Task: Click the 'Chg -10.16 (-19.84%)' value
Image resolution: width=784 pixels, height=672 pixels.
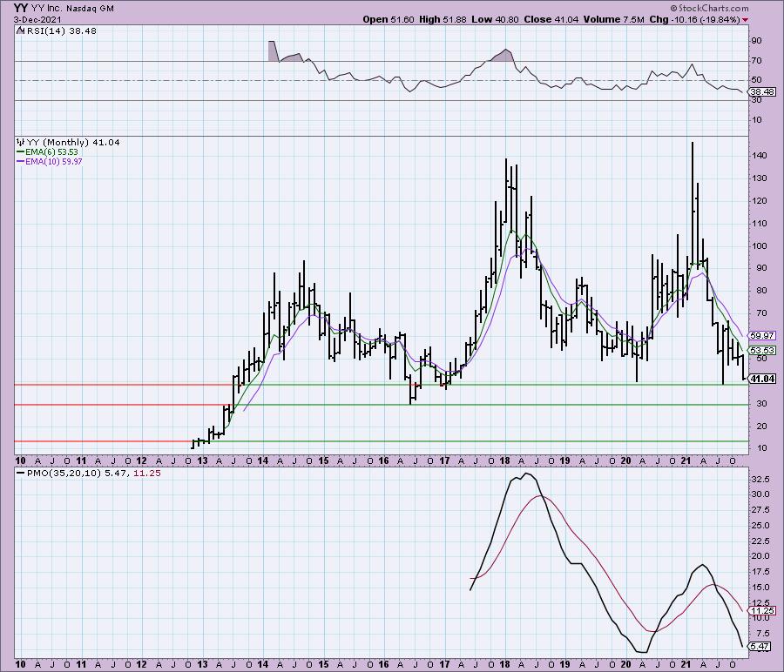Action: 695,19
